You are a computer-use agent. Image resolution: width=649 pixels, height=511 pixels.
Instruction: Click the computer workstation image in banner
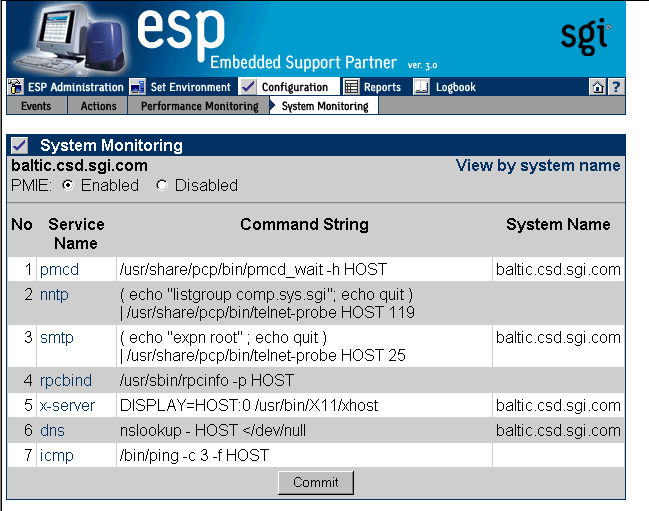click(70, 41)
